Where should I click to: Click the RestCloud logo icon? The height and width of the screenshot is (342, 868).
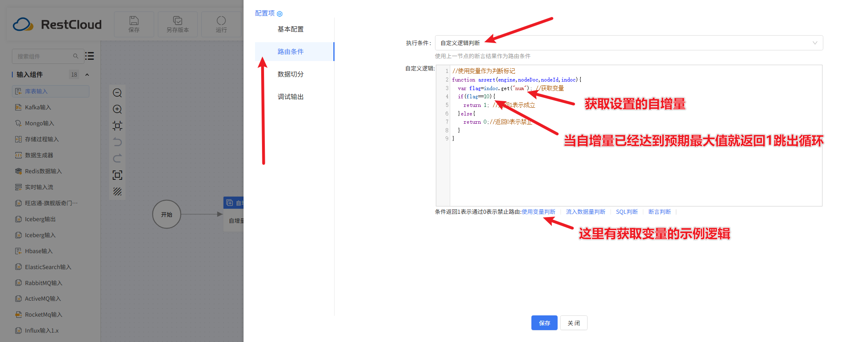coord(23,25)
